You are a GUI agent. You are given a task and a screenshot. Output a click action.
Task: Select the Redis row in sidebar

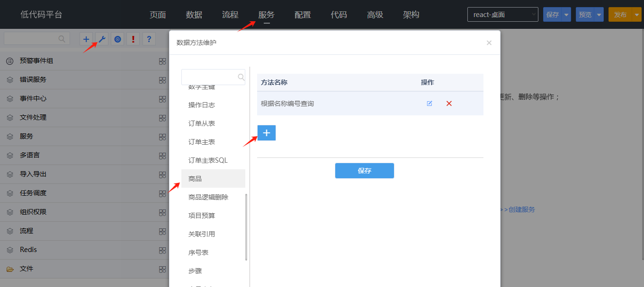(84, 250)
